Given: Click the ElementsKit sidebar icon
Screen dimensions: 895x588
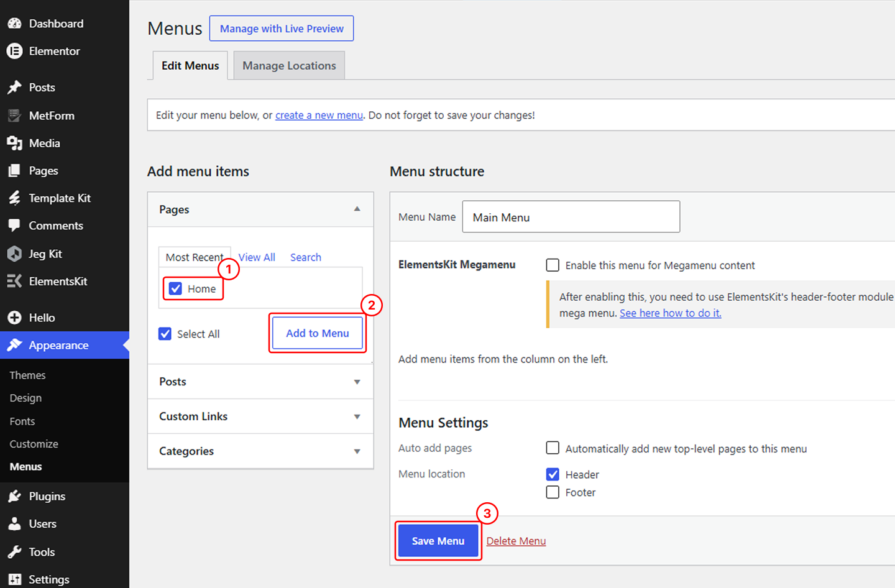Looking at the screenshot, I should [x=14, y=281].
